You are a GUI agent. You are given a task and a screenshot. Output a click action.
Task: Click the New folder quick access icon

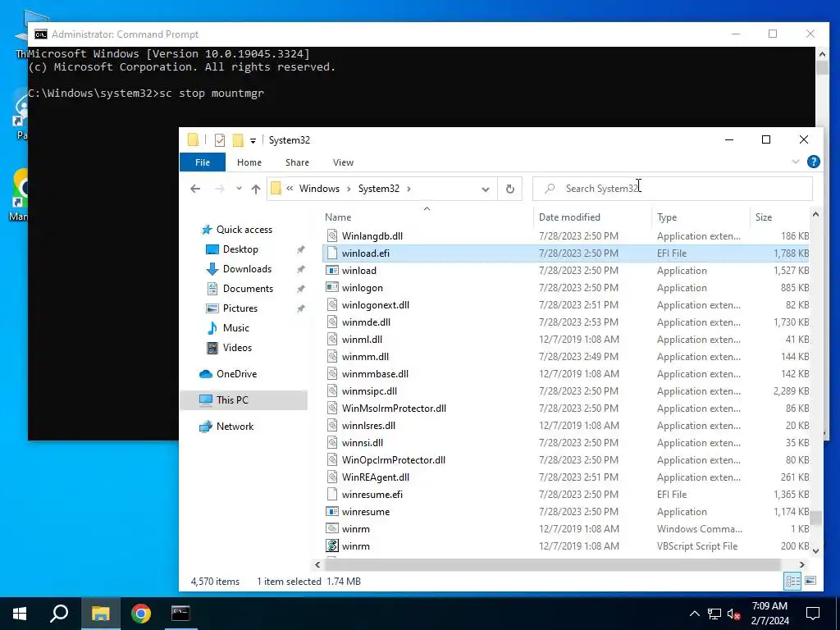tap(238, 140)
